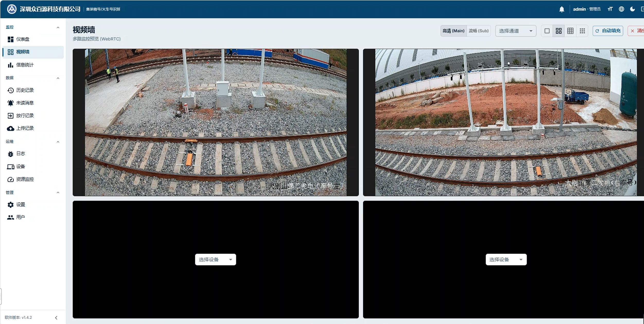
Task: Click the 日志 bug icon
Action: tap(10, 154)
